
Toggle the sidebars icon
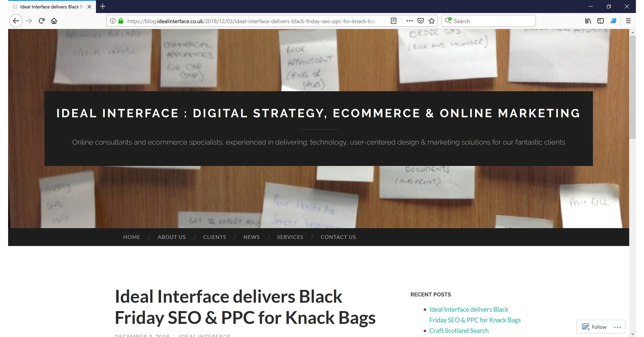[x=601, y=21]
